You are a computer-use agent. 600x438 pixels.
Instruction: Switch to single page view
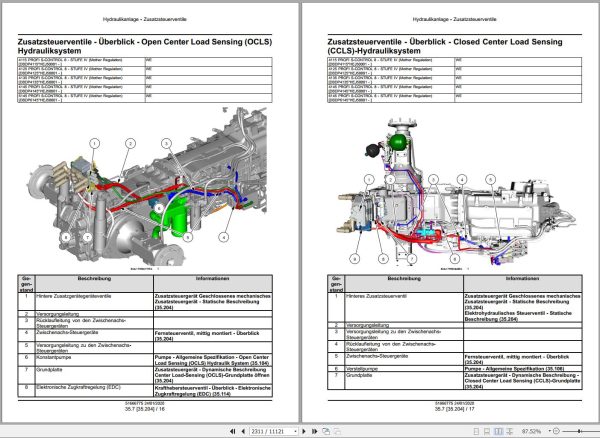coord(476,431)
